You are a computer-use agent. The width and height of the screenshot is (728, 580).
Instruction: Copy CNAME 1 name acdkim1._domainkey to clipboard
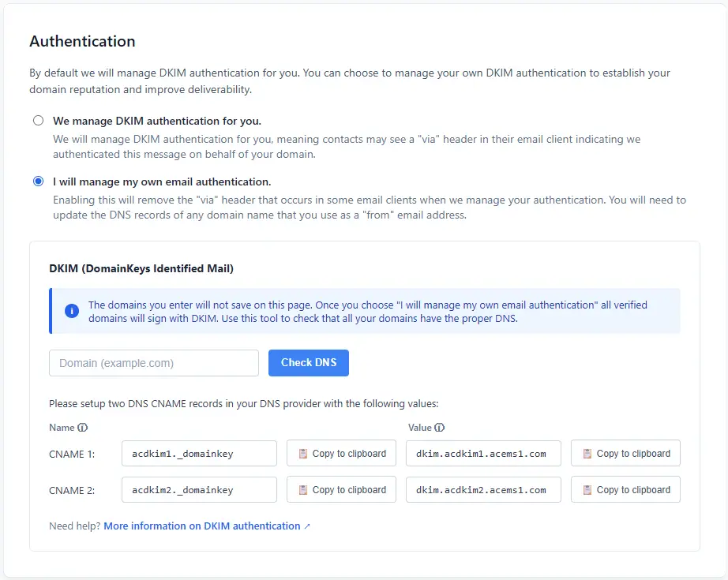click(341, 453)
